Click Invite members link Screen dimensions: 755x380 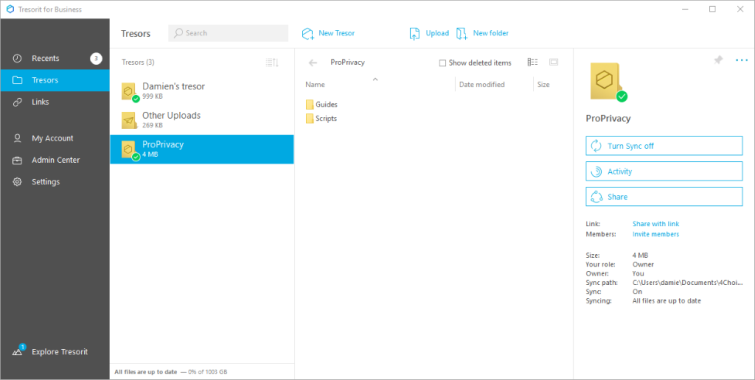[x=655, y=235]
